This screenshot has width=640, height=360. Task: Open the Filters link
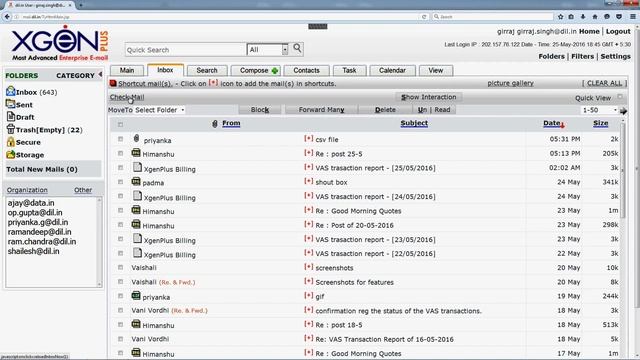point(582,56)
